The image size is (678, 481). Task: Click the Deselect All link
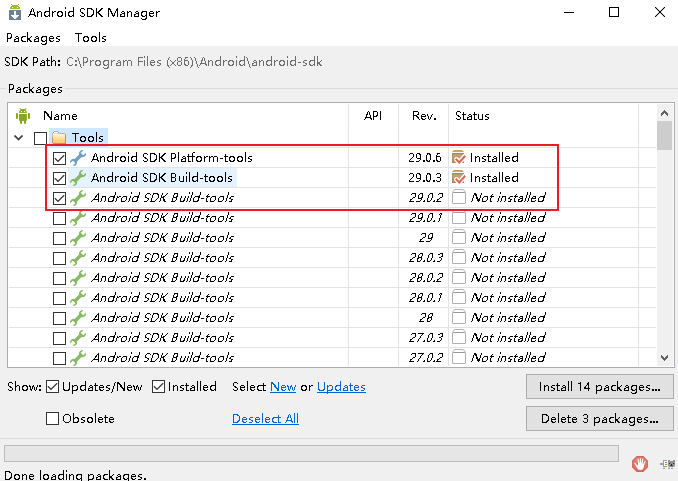tap(265, 419)
